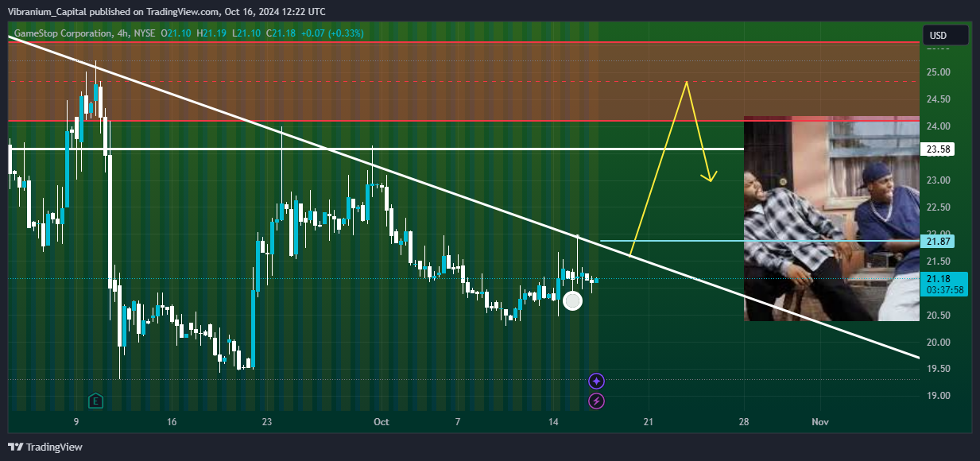Click the white circle marker on chart
Viewport: 980px width, 461px height.
[572, 301]
